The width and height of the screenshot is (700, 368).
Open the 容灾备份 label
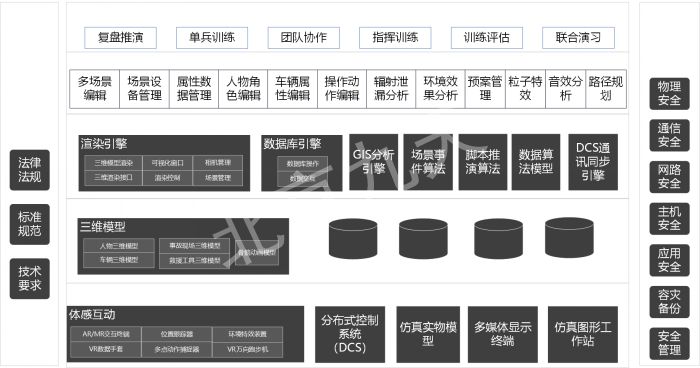(x=669, y=301)
